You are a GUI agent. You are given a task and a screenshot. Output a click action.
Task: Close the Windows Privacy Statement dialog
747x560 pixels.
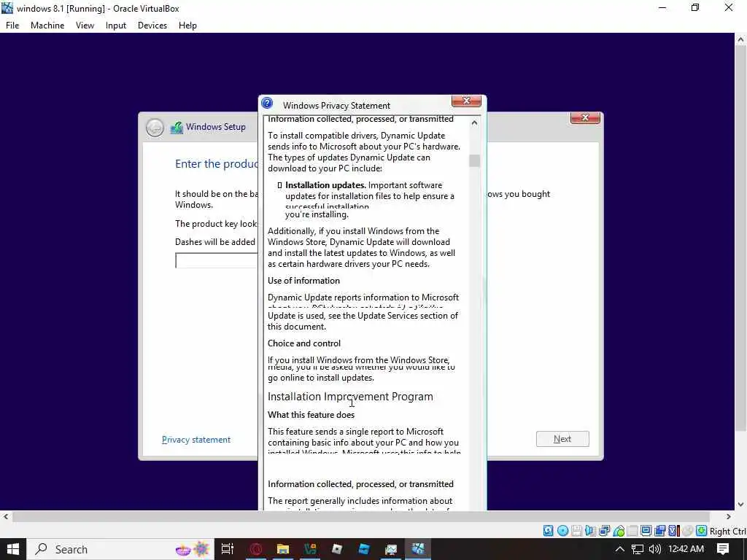pyautogui.click(x=466, y=101)
